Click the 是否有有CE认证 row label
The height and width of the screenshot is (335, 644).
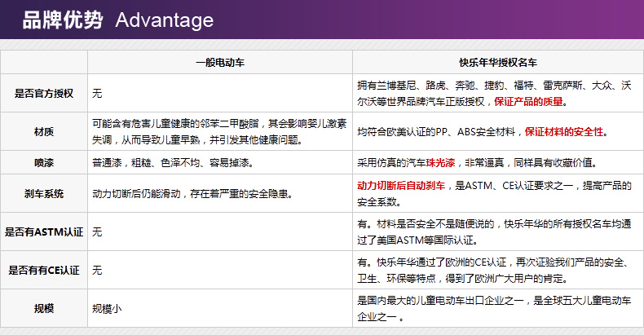(44, 270)
